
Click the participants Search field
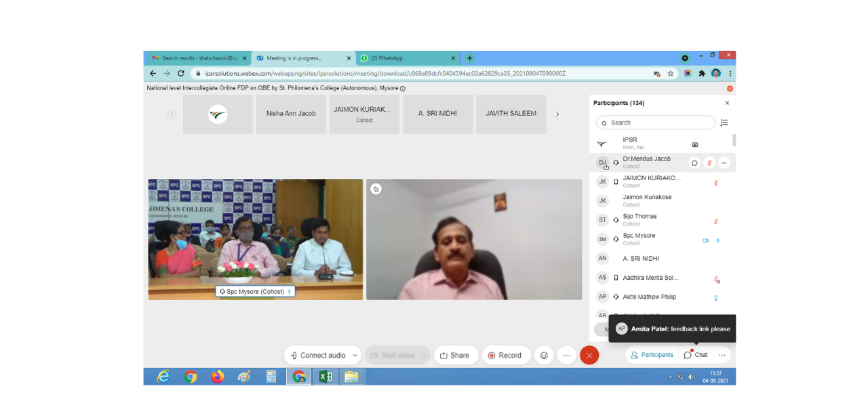point(659,123)
